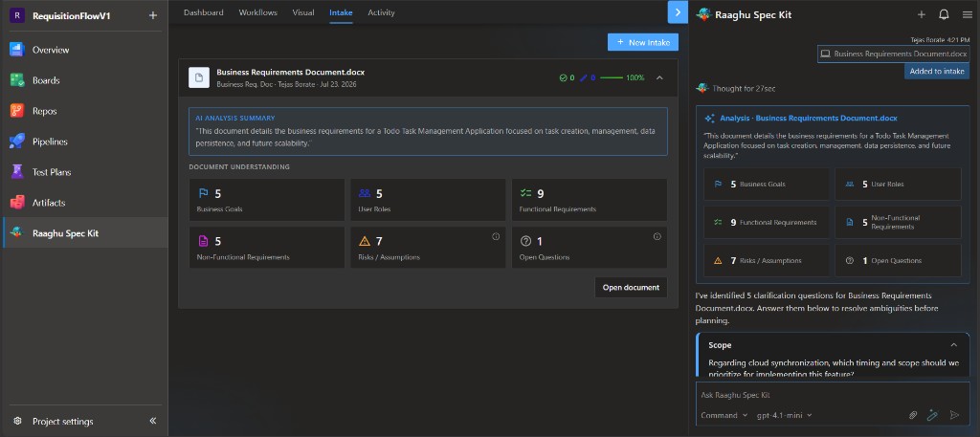Click the Open document button
The width and height of the screenshot is (980, 437).
pos(631,288)
